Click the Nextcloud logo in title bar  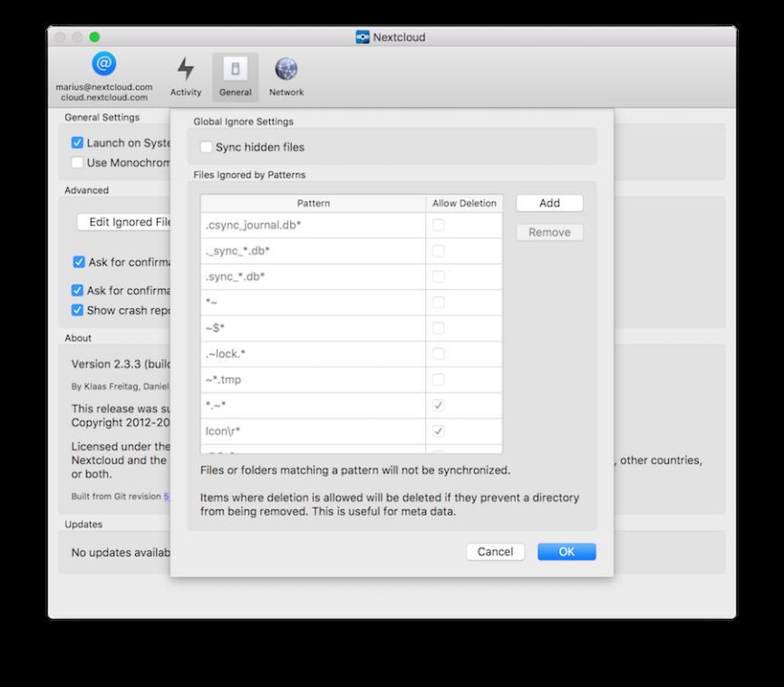363,37
